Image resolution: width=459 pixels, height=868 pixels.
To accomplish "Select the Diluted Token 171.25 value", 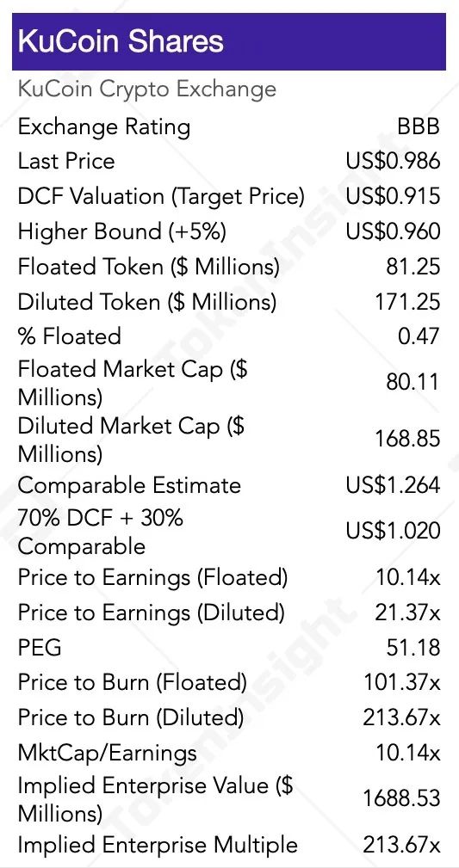I will tap(407, 302).
